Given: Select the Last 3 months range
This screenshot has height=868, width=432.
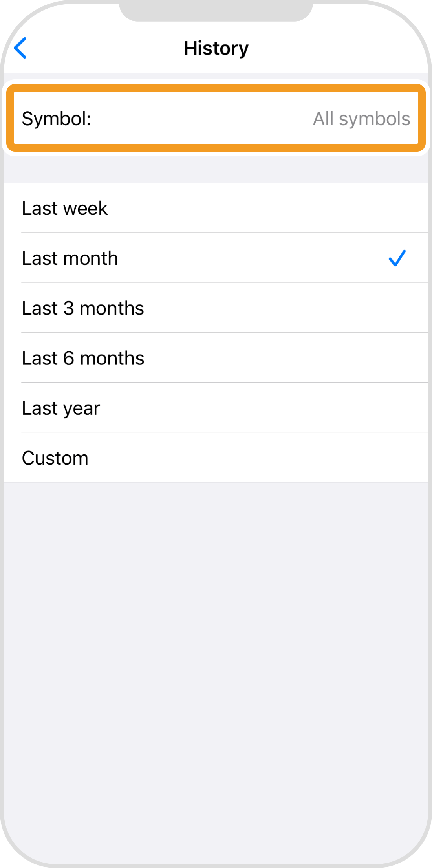Looking at the screenshot, I should click(x=83, y=308).
